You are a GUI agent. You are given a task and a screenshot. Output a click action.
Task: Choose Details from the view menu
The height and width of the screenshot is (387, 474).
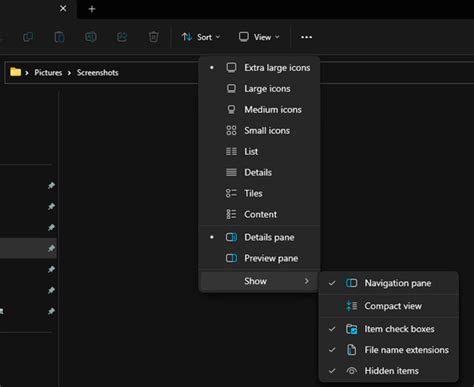click(259, 172)
